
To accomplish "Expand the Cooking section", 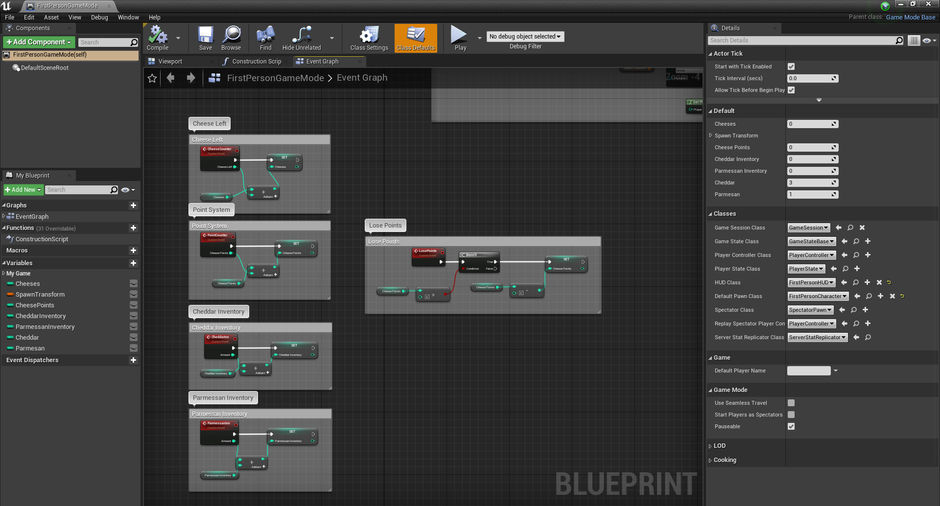I will click(x=710, y=460).
